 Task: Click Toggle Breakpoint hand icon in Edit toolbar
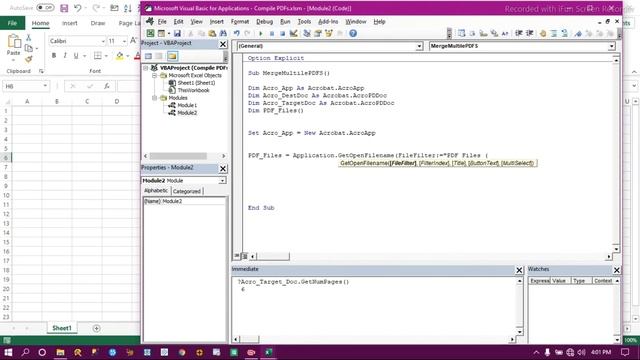[x=543, y=33]
